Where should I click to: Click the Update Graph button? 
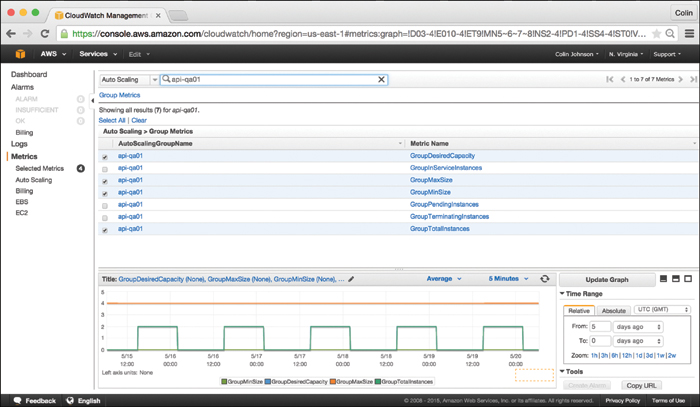tap(607, 279)
